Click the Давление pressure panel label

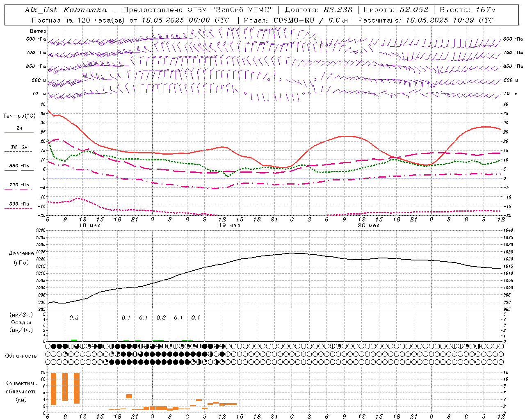[x=21, y=253]
